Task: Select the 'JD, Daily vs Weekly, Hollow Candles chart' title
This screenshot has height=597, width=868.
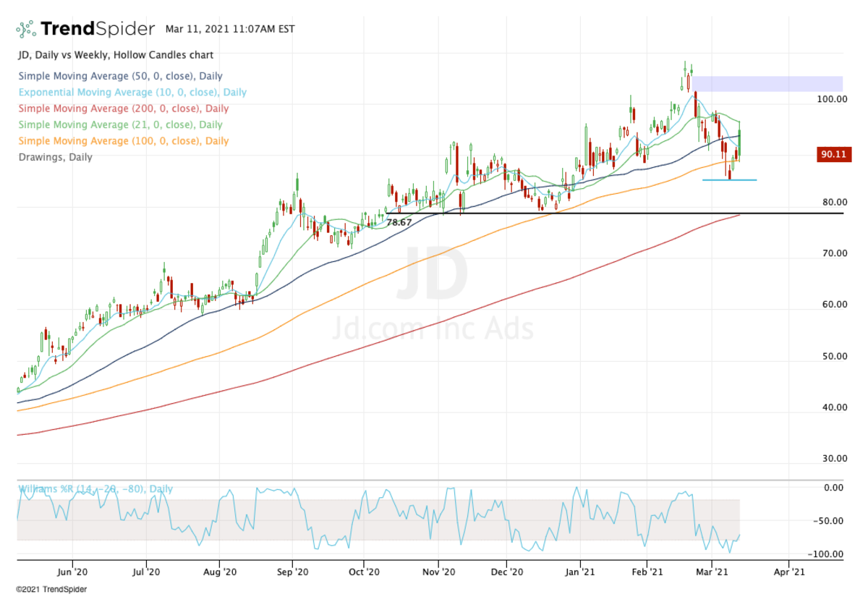Action: tap(116, 55)
